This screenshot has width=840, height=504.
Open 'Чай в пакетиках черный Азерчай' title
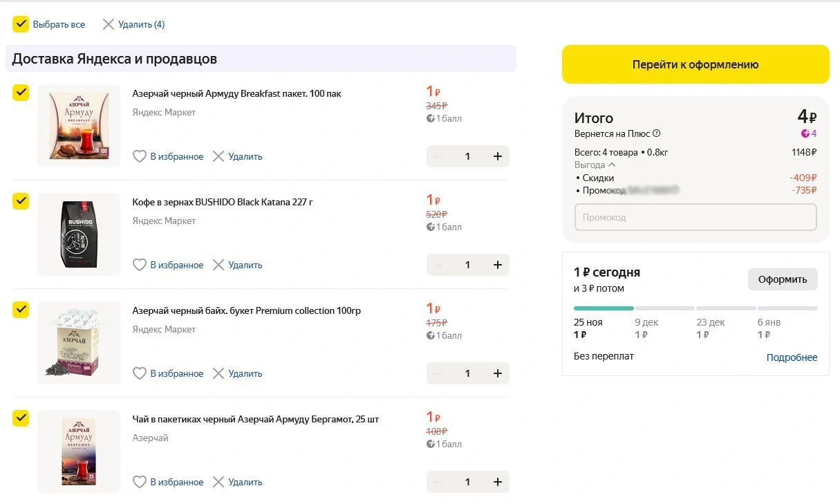255,419
